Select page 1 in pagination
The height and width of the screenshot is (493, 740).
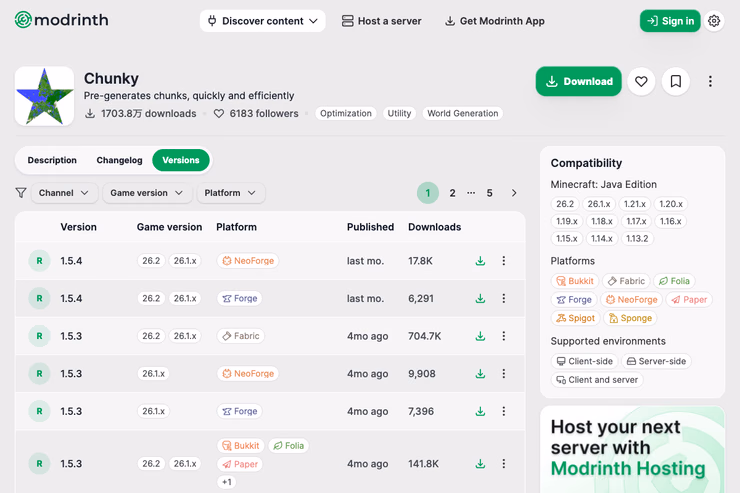point(428,193)
